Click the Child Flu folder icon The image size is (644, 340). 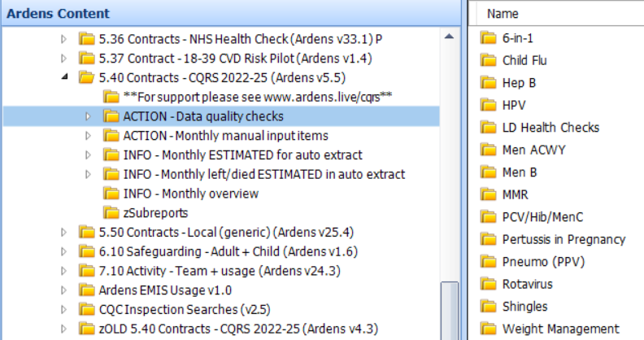point(489,60)
